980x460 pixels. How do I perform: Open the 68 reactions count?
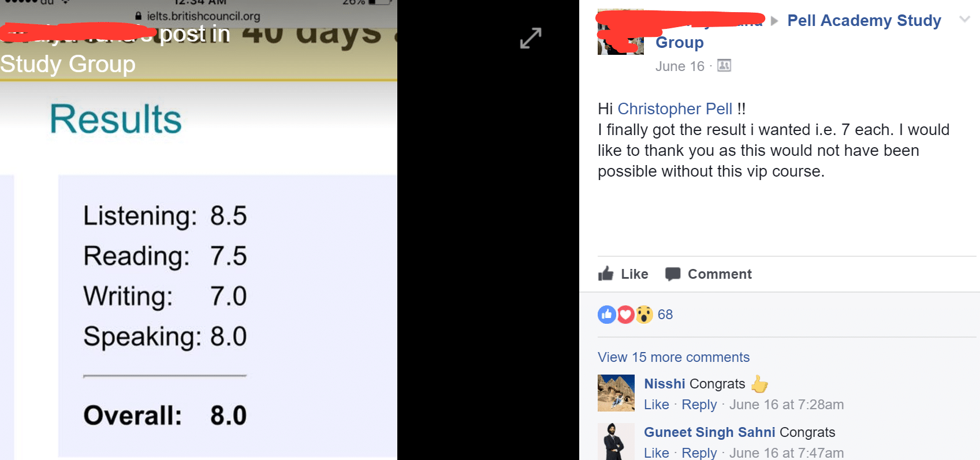pyautogui.click(x=665, y=315)
